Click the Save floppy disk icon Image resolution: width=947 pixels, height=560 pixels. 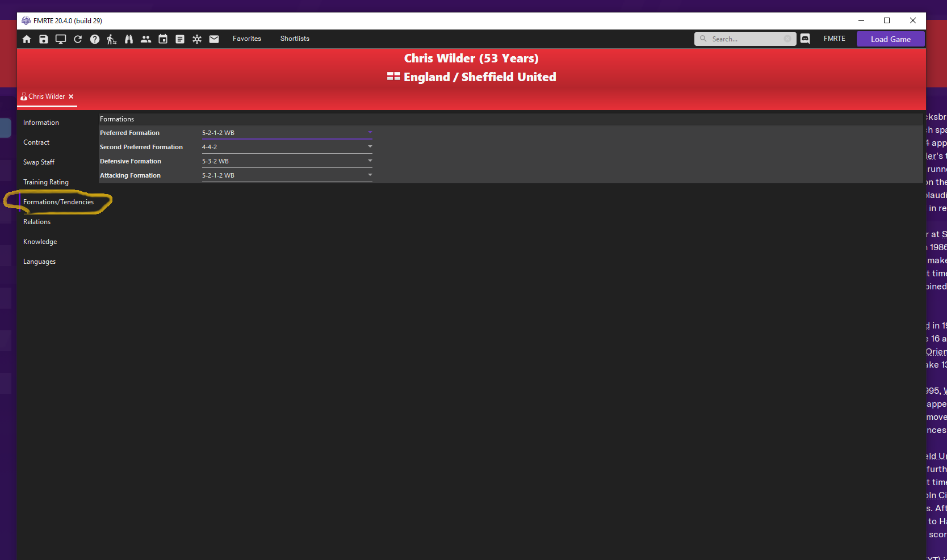pos(44,39)
